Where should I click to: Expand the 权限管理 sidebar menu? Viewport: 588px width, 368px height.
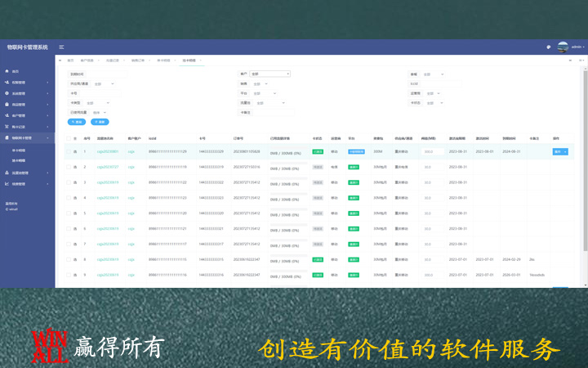(27, 83)
